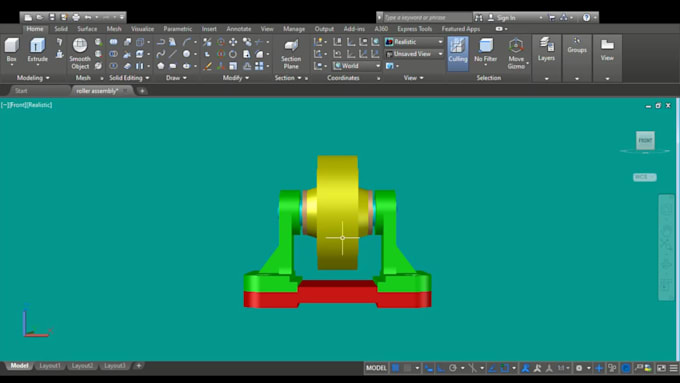Screen dimensions: 680x383
Task: Click Sign In button
Action: click(x=506, y=17)
